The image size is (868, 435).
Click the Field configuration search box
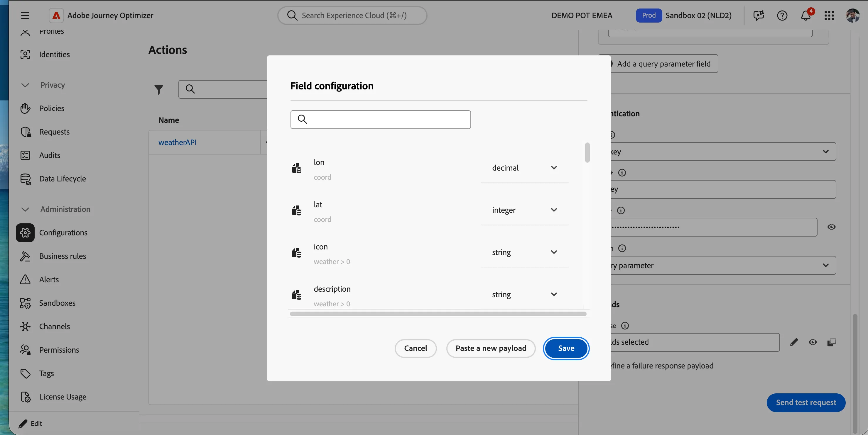[x=380, y=120]
